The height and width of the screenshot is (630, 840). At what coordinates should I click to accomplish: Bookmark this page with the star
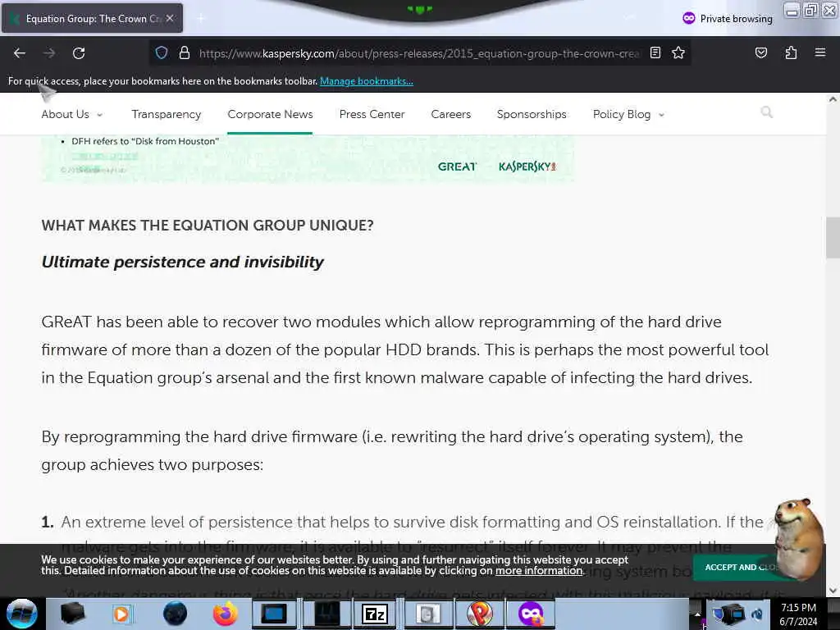tap(678, 52)
